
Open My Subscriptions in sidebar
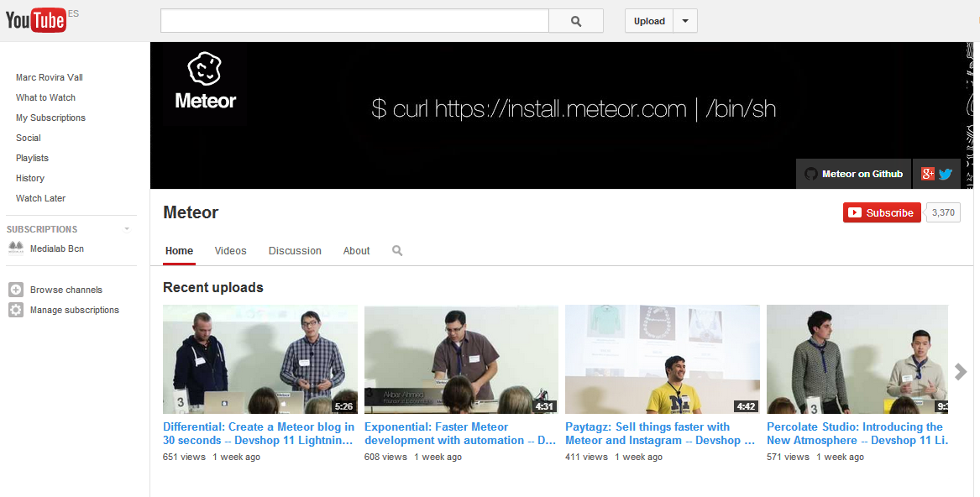[50, 118]
